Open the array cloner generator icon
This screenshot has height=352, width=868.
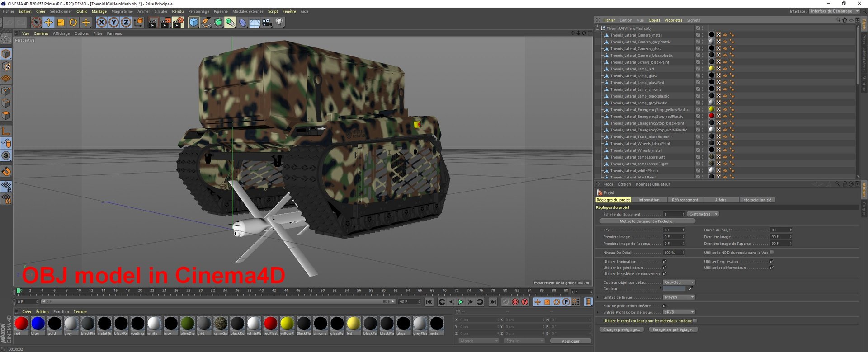[231, 22]
